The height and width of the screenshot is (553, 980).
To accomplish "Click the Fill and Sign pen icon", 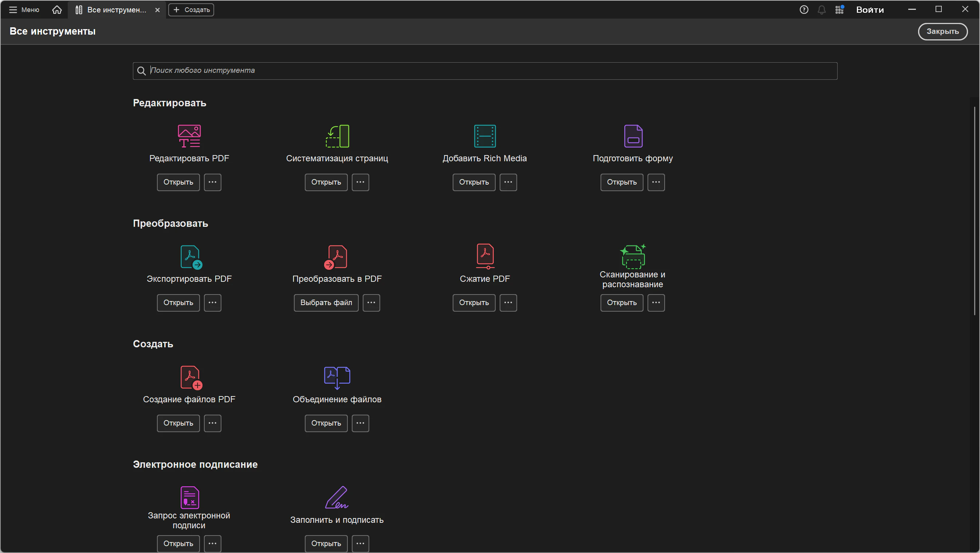I will tap(337, 497).
